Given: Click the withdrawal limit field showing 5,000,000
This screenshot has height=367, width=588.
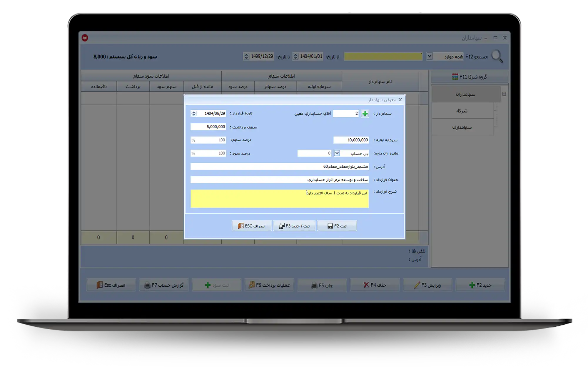Looking at the screenshot, I should click(208, 127).
